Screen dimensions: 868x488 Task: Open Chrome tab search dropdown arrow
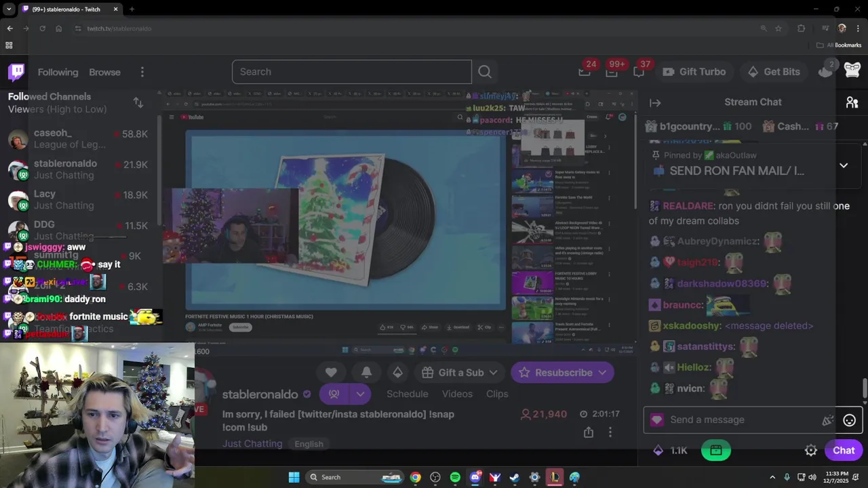click(9, 9)
